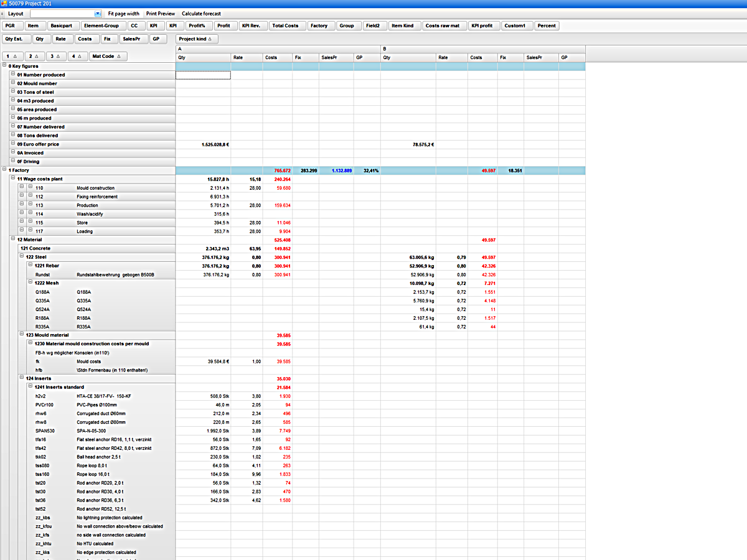
Task: Click the Mat Code row field header
Action: [108, 56]
